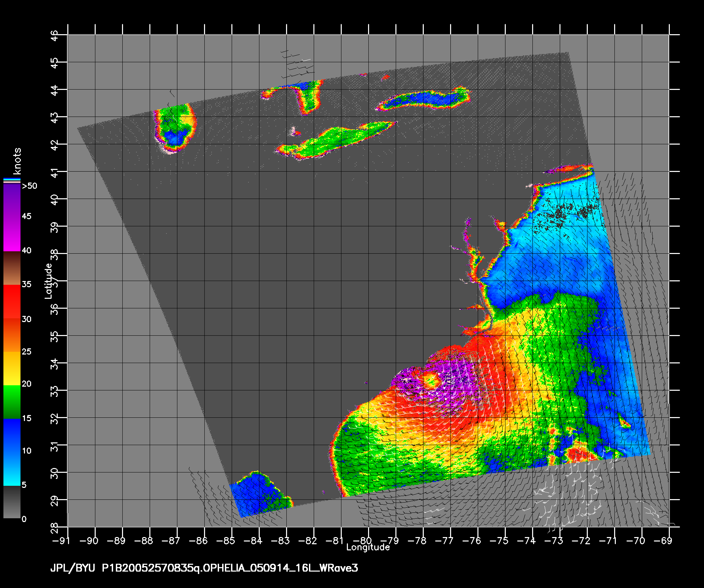Pick the red 30–35 knot colorbar segment

click(x=12, y=302)
